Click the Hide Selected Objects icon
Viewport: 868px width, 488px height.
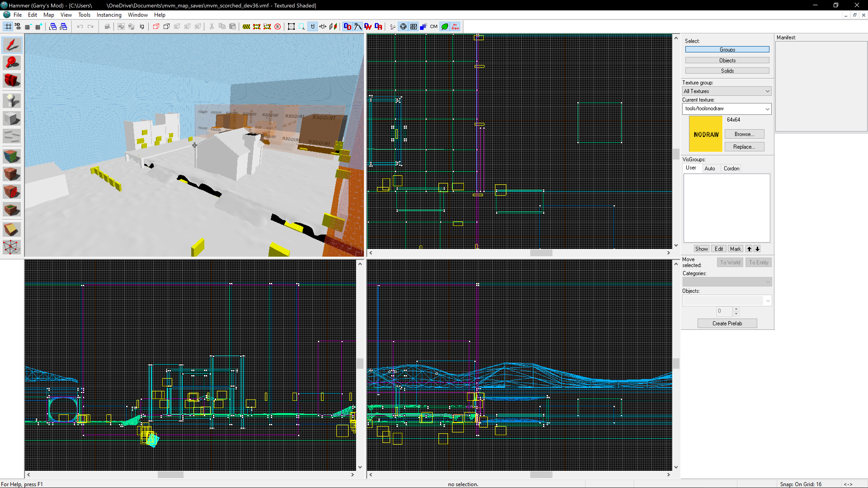156,27
